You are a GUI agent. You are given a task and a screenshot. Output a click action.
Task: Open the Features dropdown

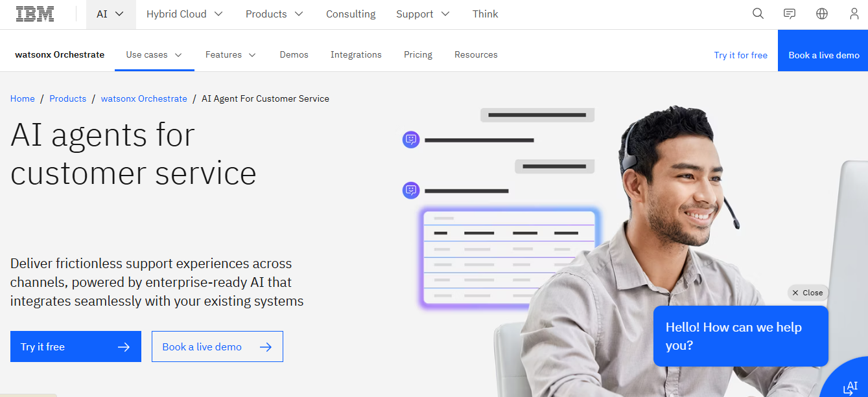click(x=230, y=54)
